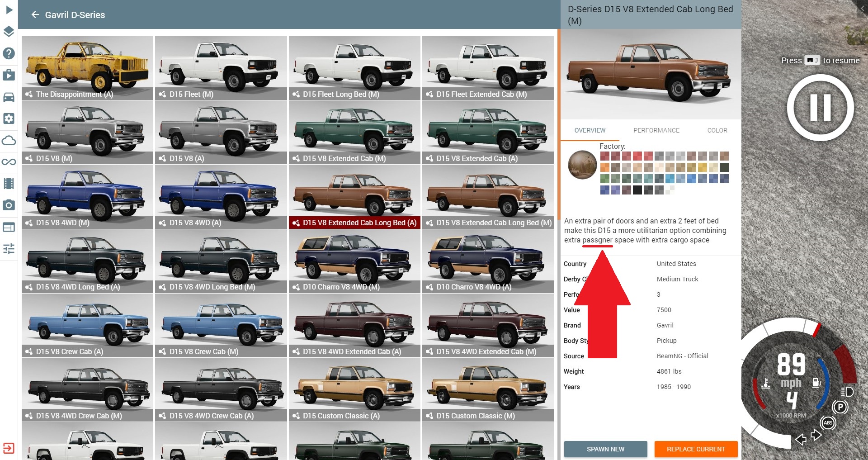The image size is (868, 460).
Task: Open the camera photo mode icon
Action: 9,205
